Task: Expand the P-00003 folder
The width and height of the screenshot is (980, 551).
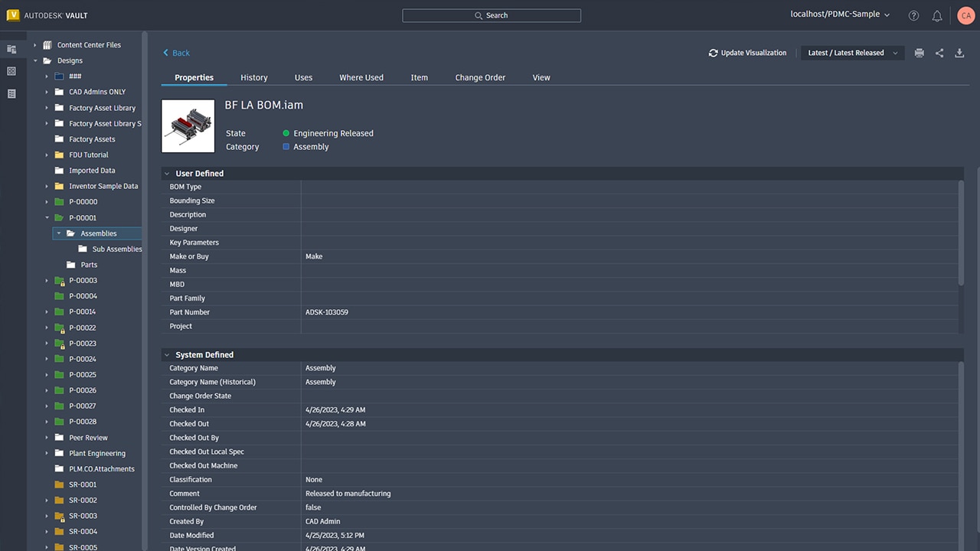Action: tap(47, 281)
